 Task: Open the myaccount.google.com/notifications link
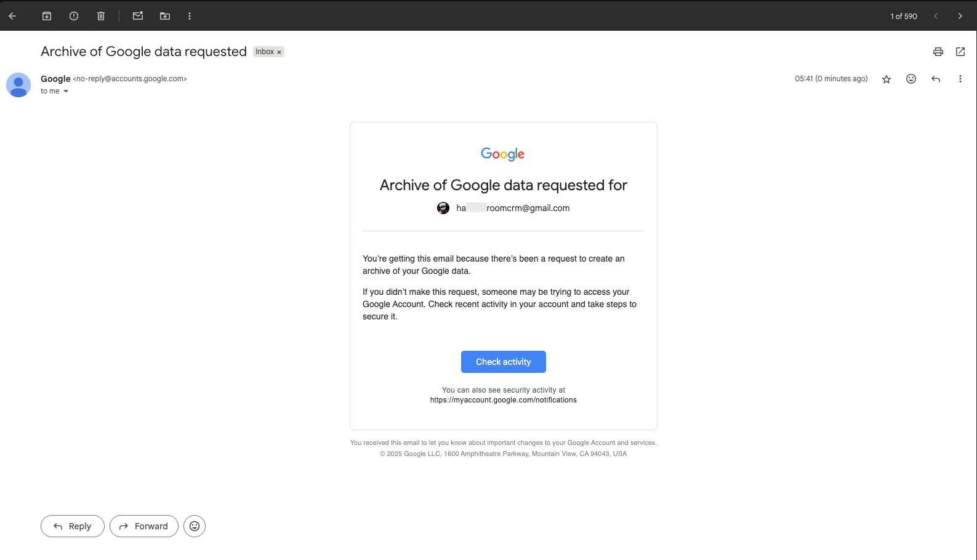point(503,400)
